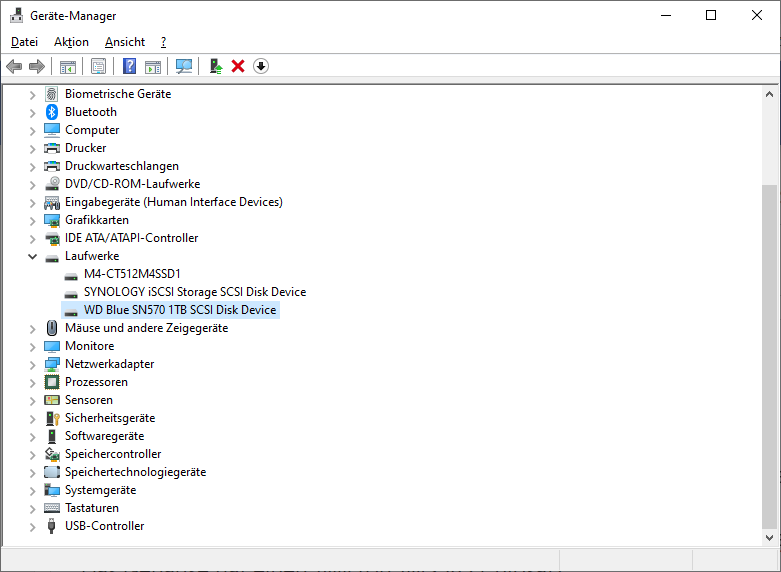Image resolution: width=781 pixels, height=572 pixels.
Task: Maximize the Geräte-Manager window
Action: (x=711, y=15)
